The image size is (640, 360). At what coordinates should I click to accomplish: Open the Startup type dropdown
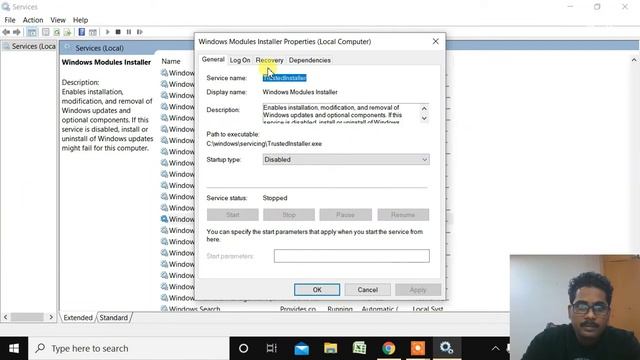[x=346, y=160]
